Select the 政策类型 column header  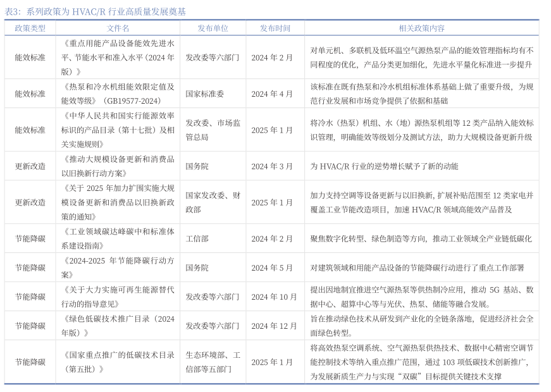(30, 28)
